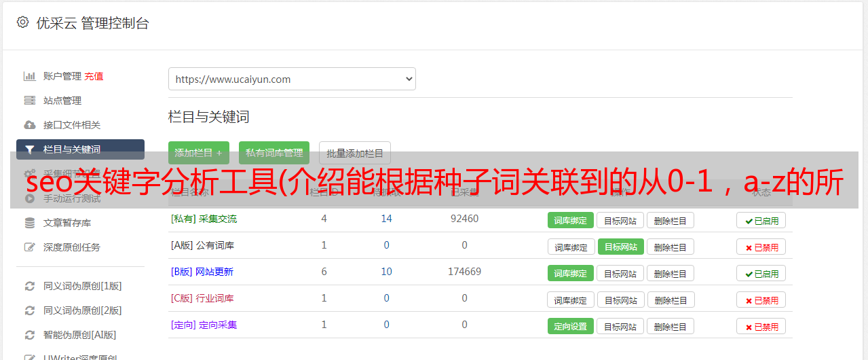Open 账户管理 in the sidebar
This screenshot has width=868, height=360.
pos(62,76)
